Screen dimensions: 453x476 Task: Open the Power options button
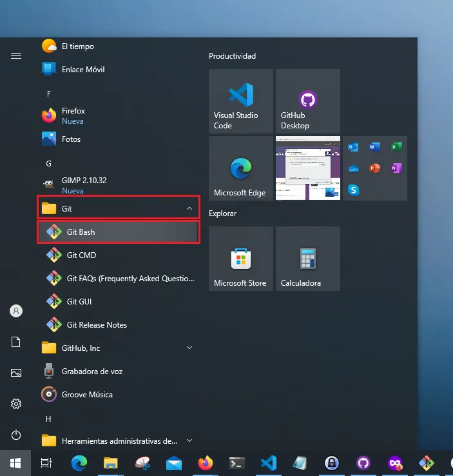coord(16,435)
